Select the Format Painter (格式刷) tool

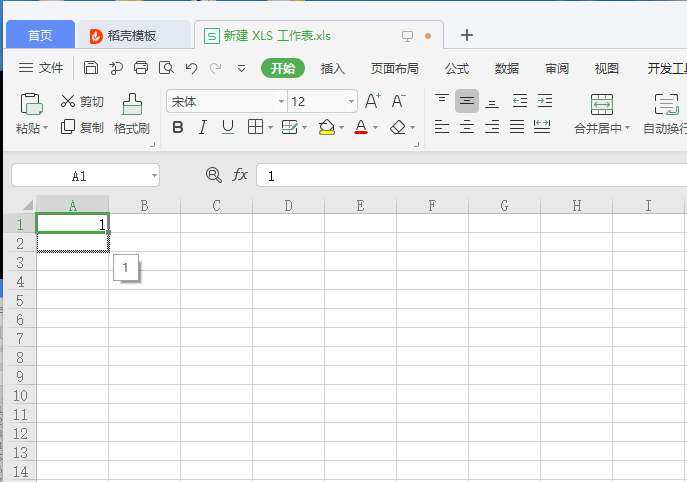pyautogui.click(x=131, y=114)
